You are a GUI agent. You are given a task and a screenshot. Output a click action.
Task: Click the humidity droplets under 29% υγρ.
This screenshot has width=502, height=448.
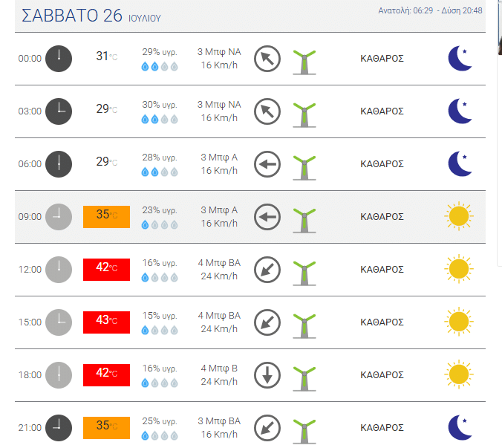[160, 67]
